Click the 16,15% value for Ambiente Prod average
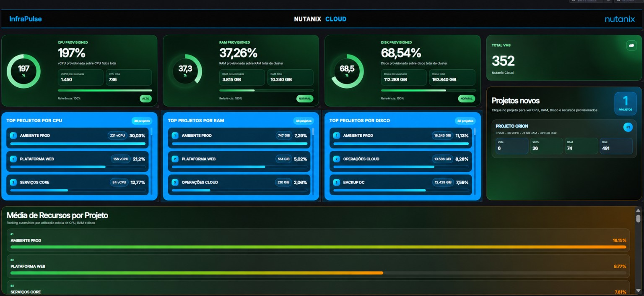This screenshot has width=644, height=296. point(619,241)
